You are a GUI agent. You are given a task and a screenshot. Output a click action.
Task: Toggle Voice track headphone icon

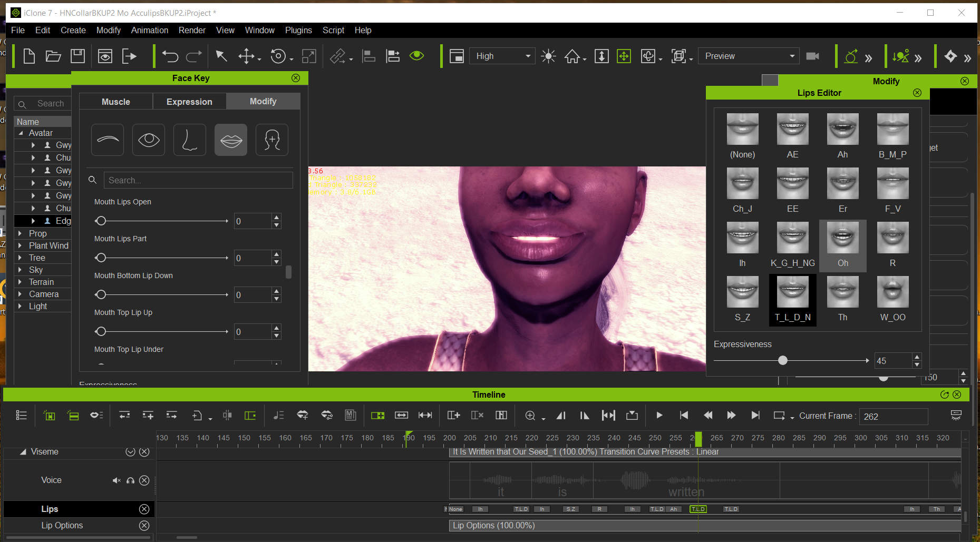(130, 480)
